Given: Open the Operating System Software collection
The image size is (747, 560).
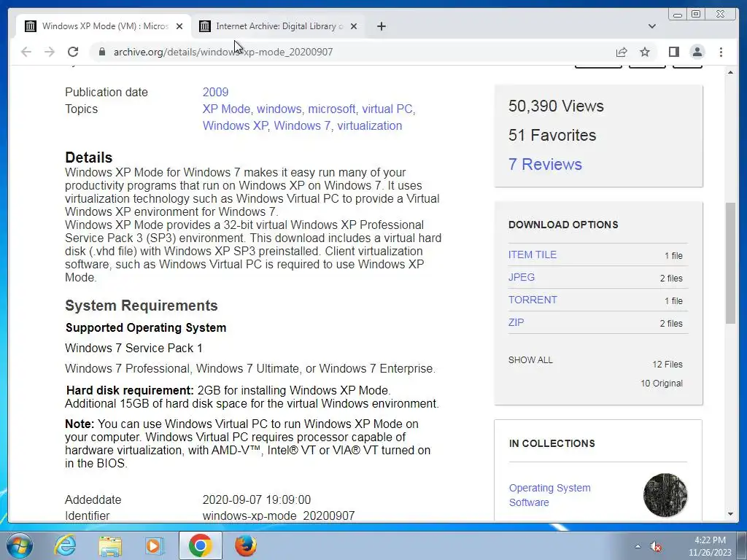Looking at the screenshot, I should (550, 495).
